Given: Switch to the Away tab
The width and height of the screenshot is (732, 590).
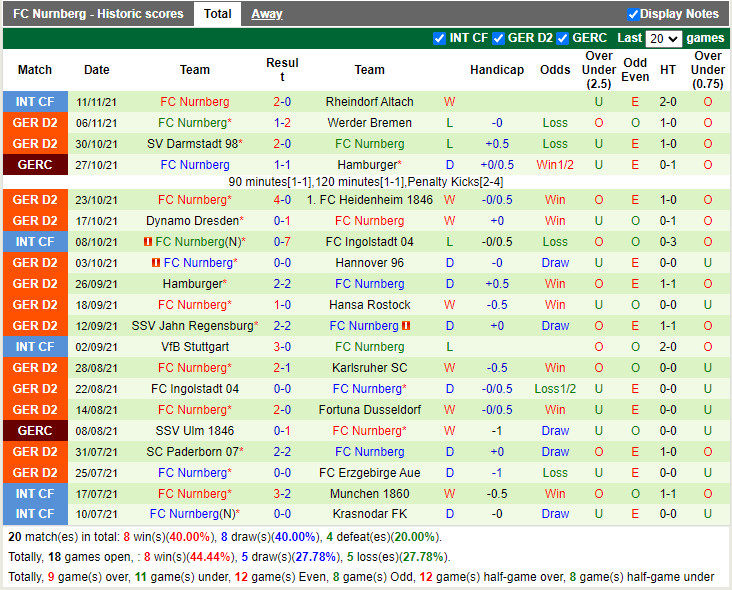Looking at the screenshot, I should click(x=267, y=14).
